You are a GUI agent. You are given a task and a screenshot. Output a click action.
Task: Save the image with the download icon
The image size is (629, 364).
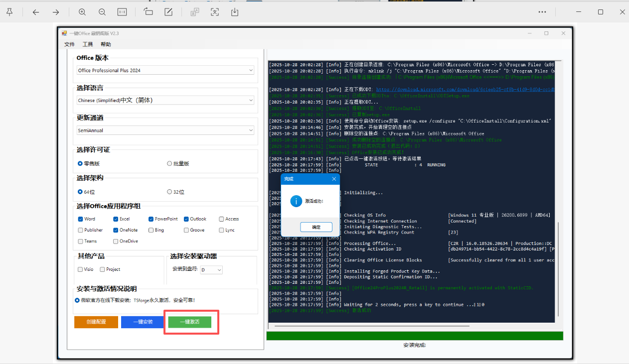(235, 12)
